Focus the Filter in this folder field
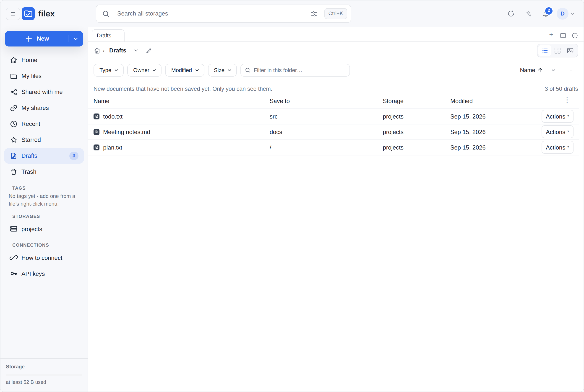Screen dimensions: 584x392 (295, 70)
